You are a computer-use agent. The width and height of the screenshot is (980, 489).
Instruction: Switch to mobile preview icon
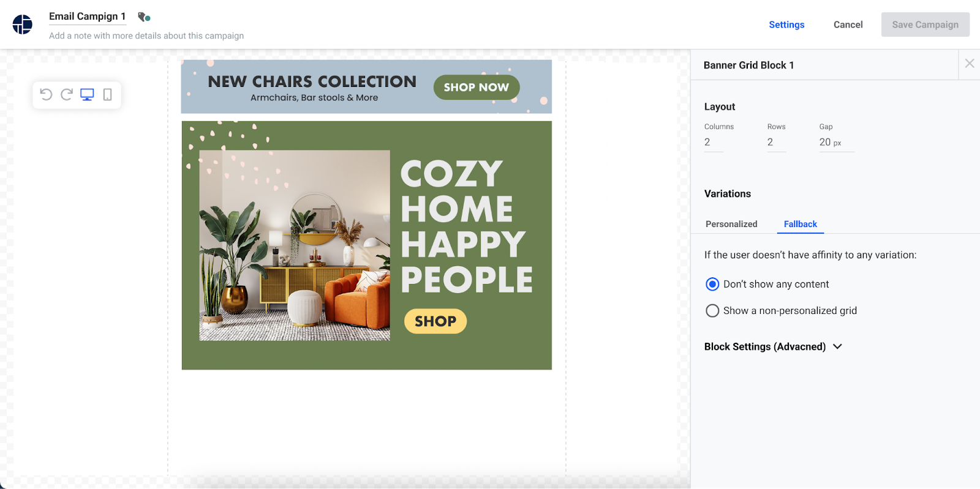pos(107,95)
